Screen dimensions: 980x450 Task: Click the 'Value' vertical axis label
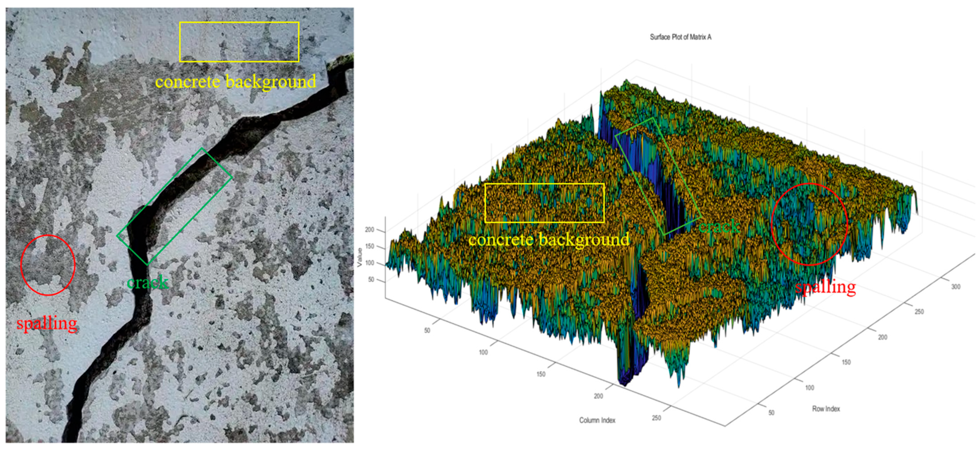359,257
